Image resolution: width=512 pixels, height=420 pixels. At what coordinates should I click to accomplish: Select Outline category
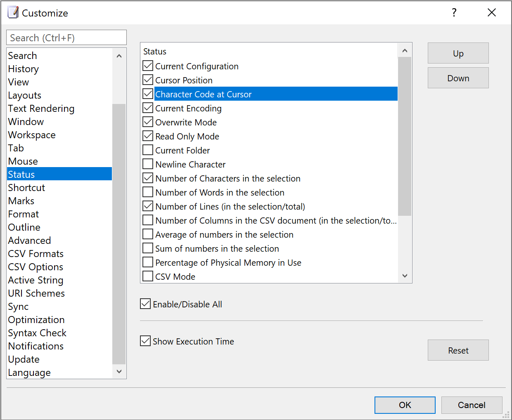(59, 227)
